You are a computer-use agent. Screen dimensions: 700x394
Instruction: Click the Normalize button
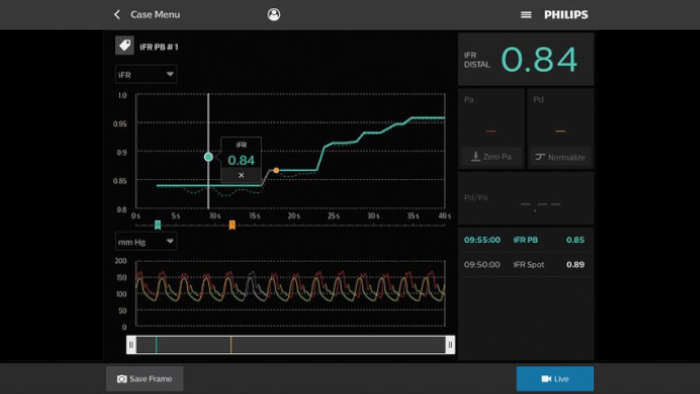point(560,157)
